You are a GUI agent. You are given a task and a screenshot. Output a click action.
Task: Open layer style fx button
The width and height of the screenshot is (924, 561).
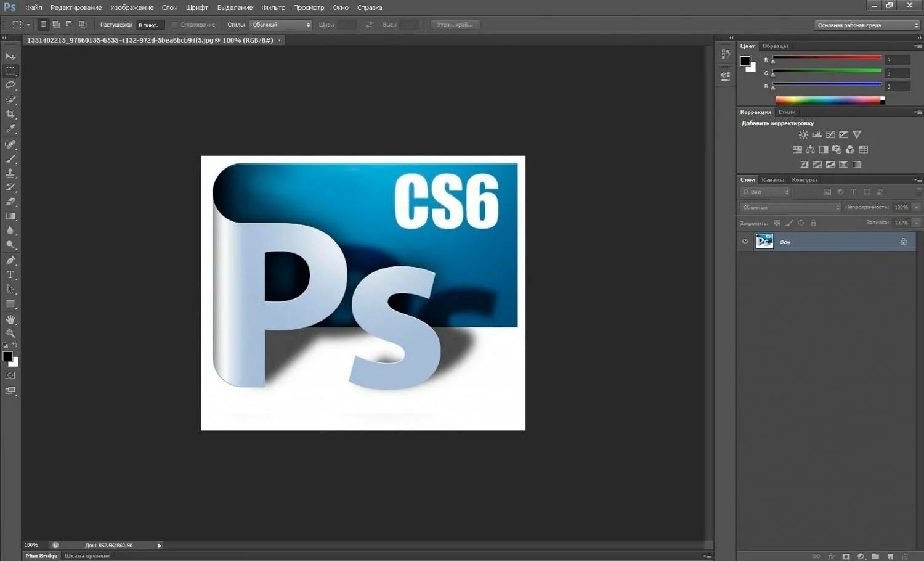click(x=831, y=556)
